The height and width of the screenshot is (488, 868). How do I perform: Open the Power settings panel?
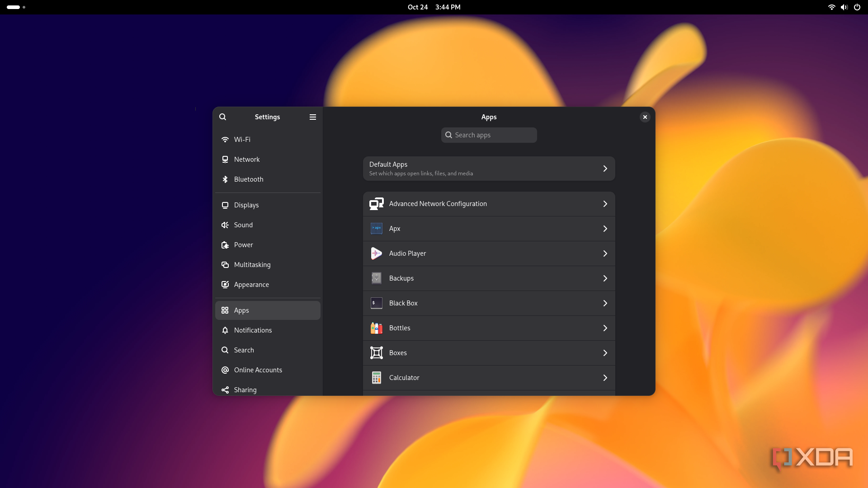coord(268,245)
